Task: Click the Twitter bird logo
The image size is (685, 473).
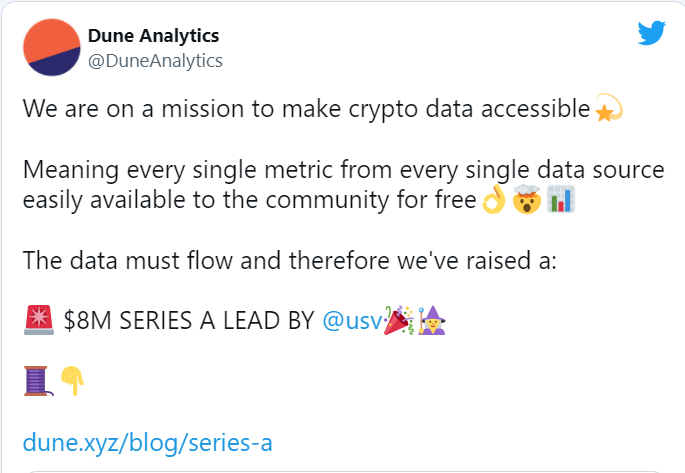Action: point(651,33)
